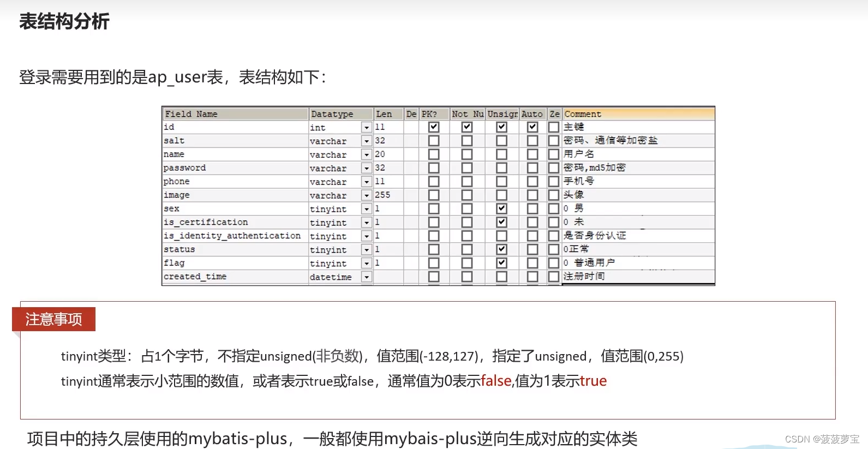Click the Field Name column header
The image size is (868, 449).
236,114
